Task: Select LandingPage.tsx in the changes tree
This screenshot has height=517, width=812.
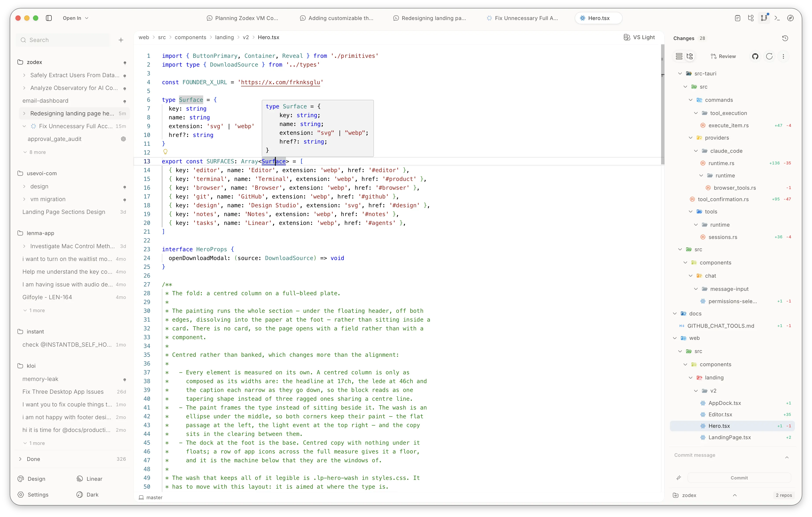Action: point(732,437)
